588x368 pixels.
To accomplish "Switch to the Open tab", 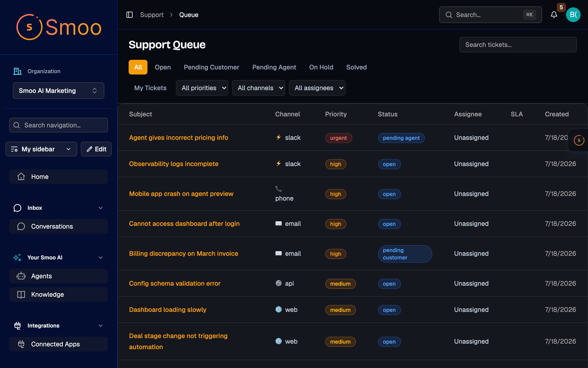I will [x=163, y=67].
